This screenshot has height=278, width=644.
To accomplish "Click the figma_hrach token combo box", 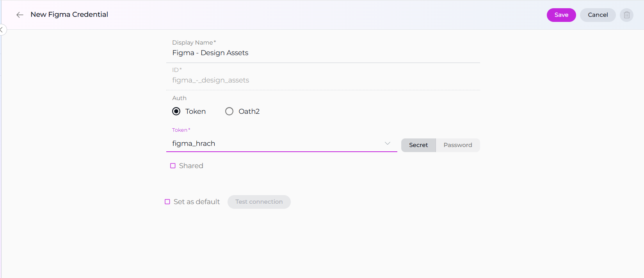I will click(273, 143).
